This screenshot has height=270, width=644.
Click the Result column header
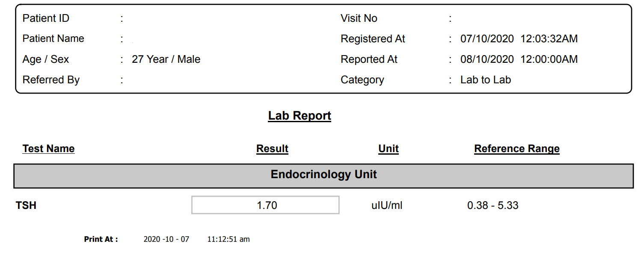point(272,149)
